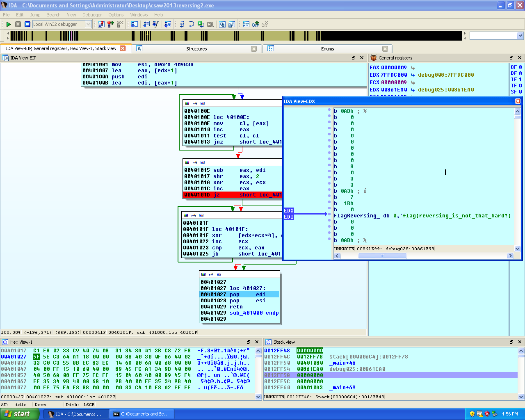
Task: Switch to the Enums tab
Action: coord(327,49)
